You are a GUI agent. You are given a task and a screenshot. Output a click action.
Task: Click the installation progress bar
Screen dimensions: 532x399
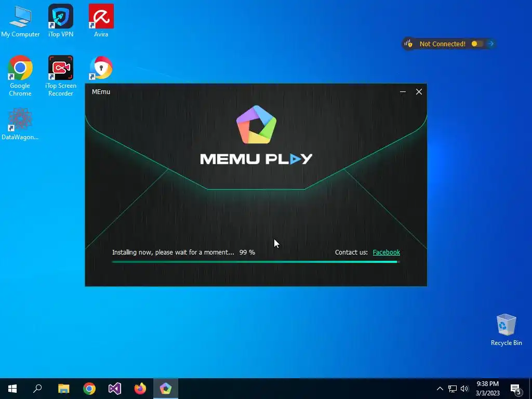pyautogui.click(x=256, y=262)
